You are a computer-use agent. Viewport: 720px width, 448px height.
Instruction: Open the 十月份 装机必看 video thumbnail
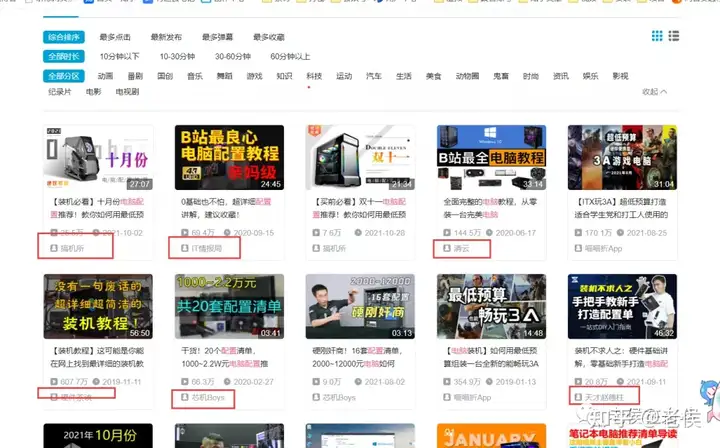coord(98,157)
